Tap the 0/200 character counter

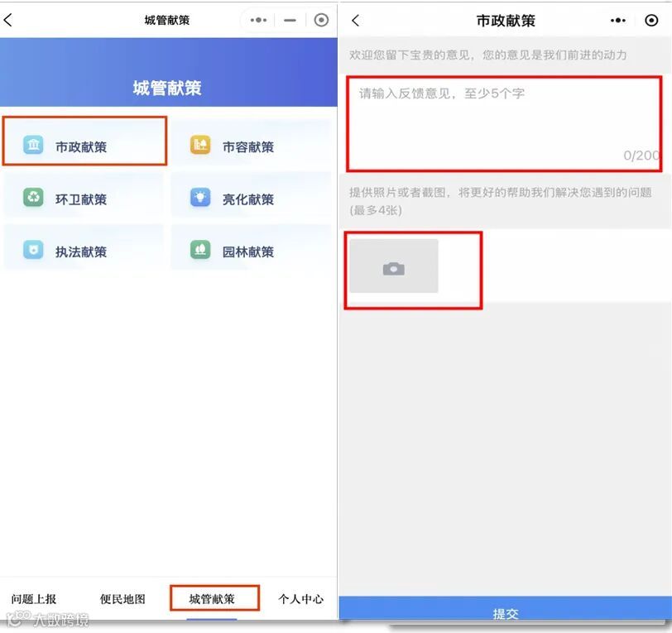(x=641, y=154)
